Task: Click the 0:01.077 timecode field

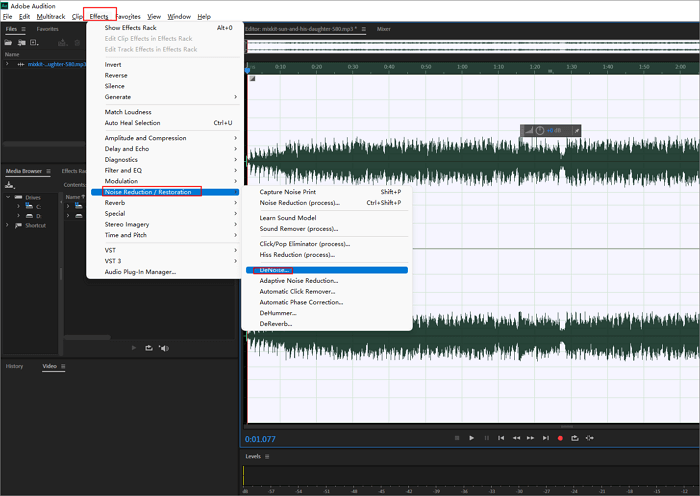Action: point(260,439)
